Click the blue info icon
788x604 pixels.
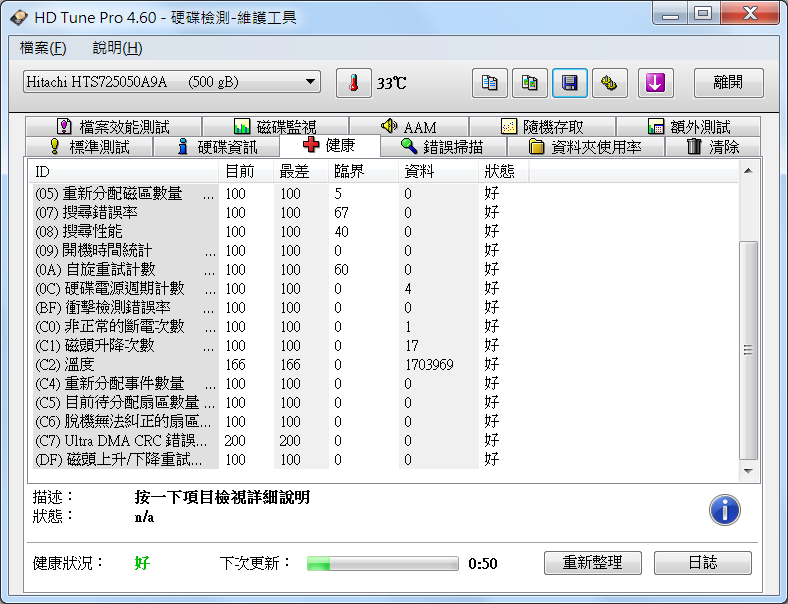pyautogui.click(x=724, y=510)
